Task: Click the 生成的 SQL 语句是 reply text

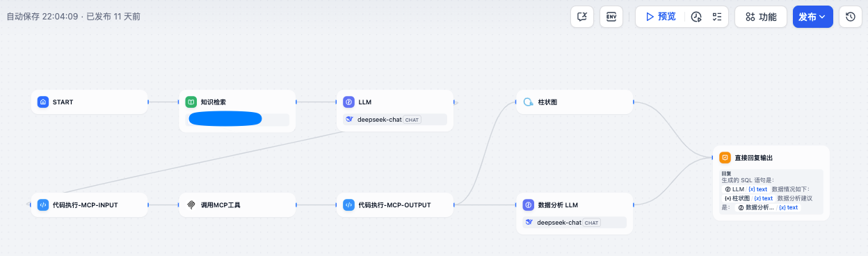Action: point(748,179)
